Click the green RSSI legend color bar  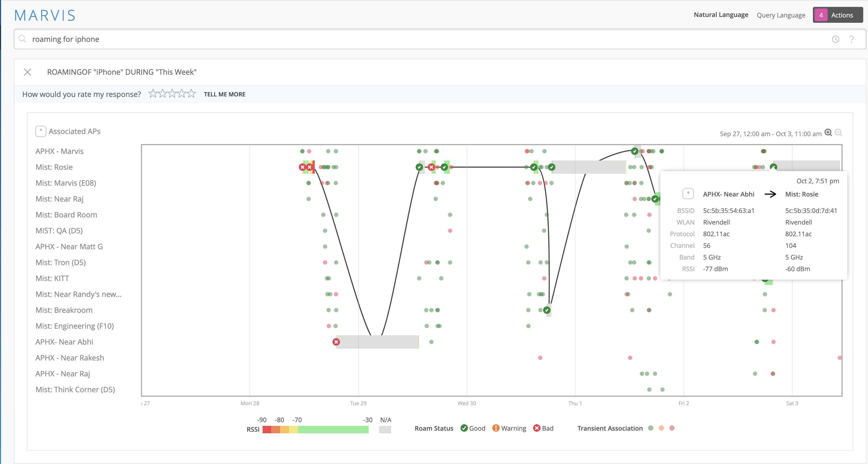(333, 429)
